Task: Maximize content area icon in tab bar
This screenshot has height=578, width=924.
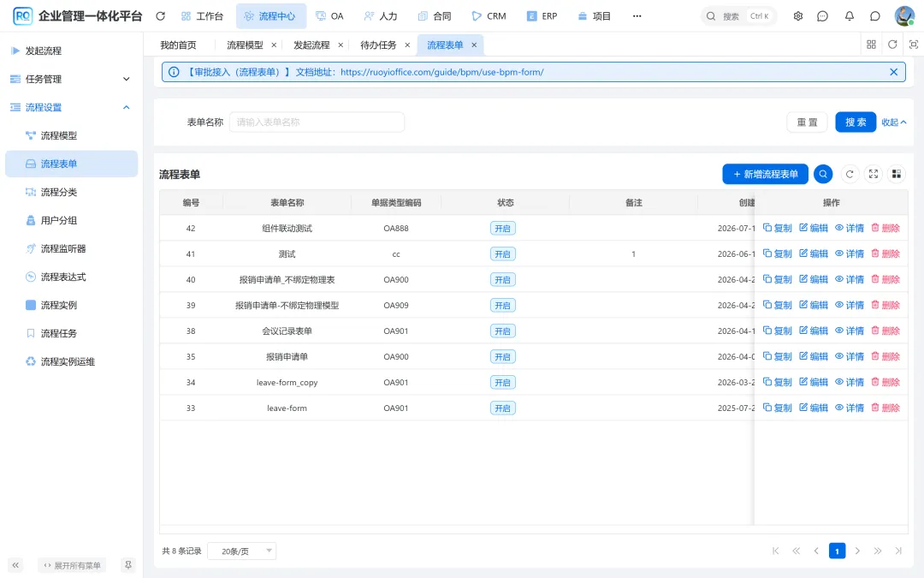Action: click(914, 45)
